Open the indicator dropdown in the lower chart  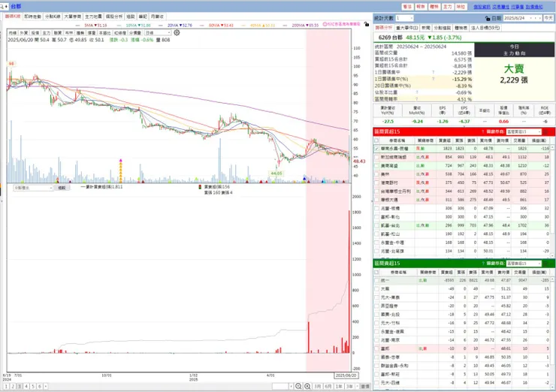click(x=33, y=188)
